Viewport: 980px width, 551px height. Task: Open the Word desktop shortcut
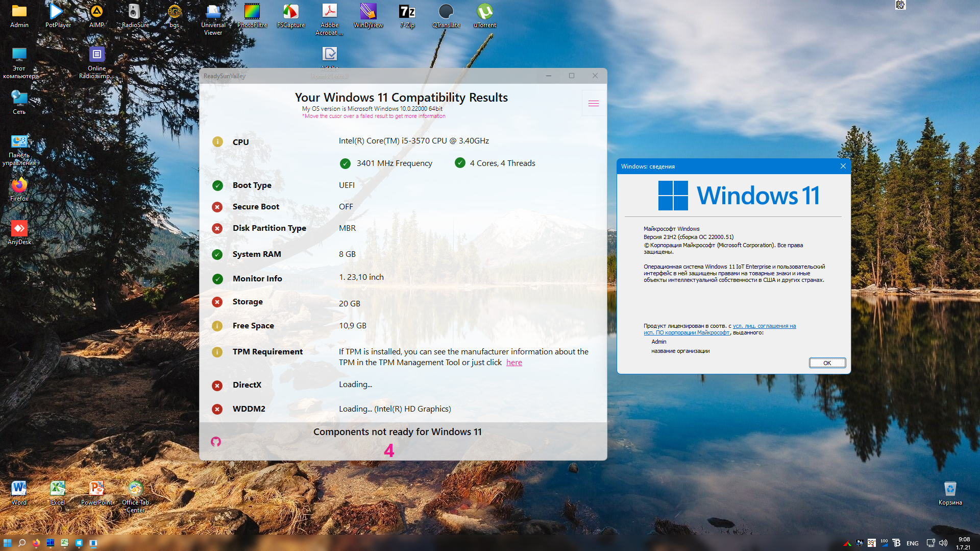[19, 493]
